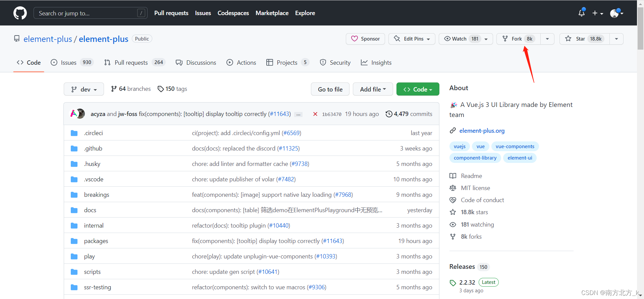Open Explore in top navigation
The height and width of the screenshot is (299, 644).
[x=305, y=13]
